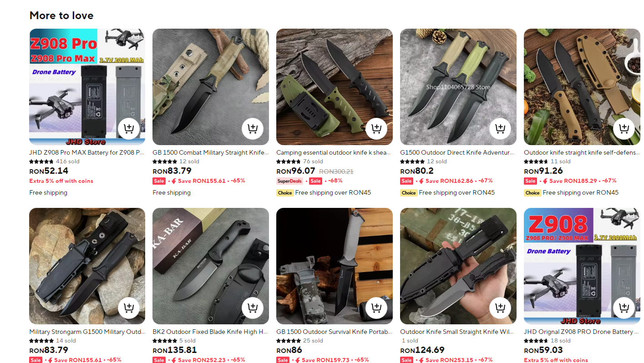Add JHD Orignal Z908 PRO Battery to cart
Viewport: 644px width, 363px height.
point(624,308)
